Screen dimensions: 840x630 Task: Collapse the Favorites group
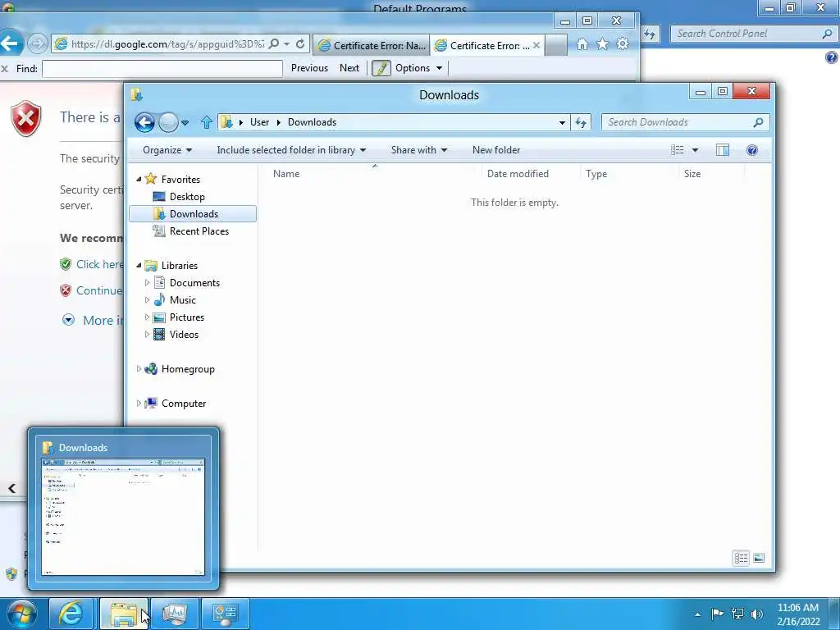(x=139, y=180)
